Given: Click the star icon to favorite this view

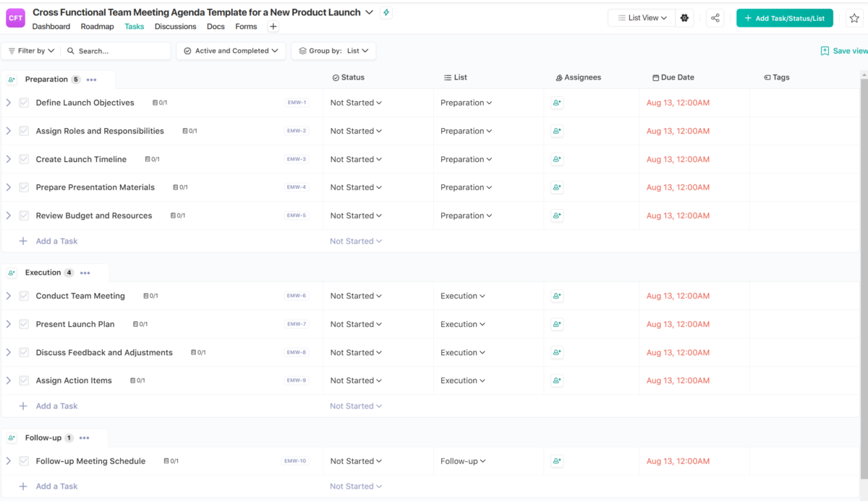Looking at the screenshot, I should [854, 17].
